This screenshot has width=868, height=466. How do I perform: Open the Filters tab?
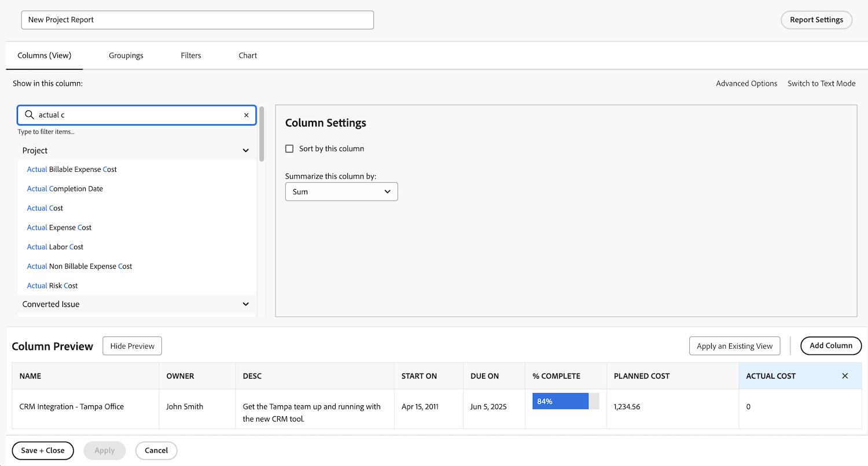click(x=191, y=56)
